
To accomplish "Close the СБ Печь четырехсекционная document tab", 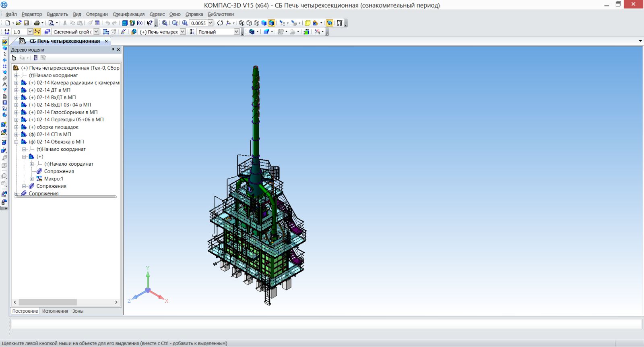I will (x=107, y=41).
